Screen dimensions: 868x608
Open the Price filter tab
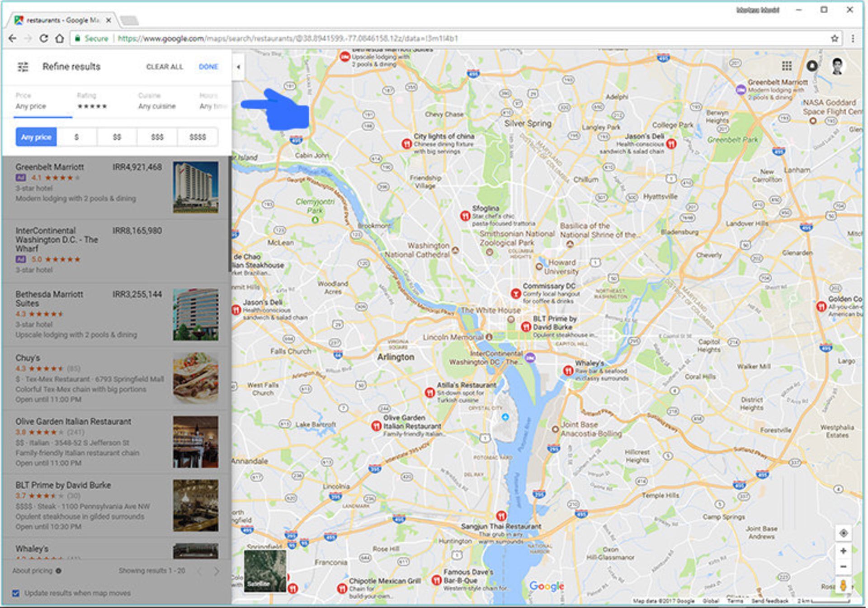tap(42, 101)
